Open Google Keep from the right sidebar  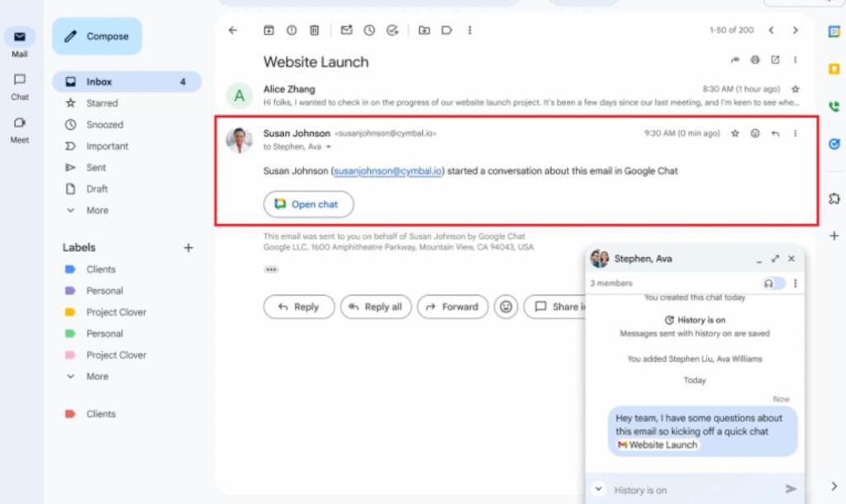tap(834, 69)
